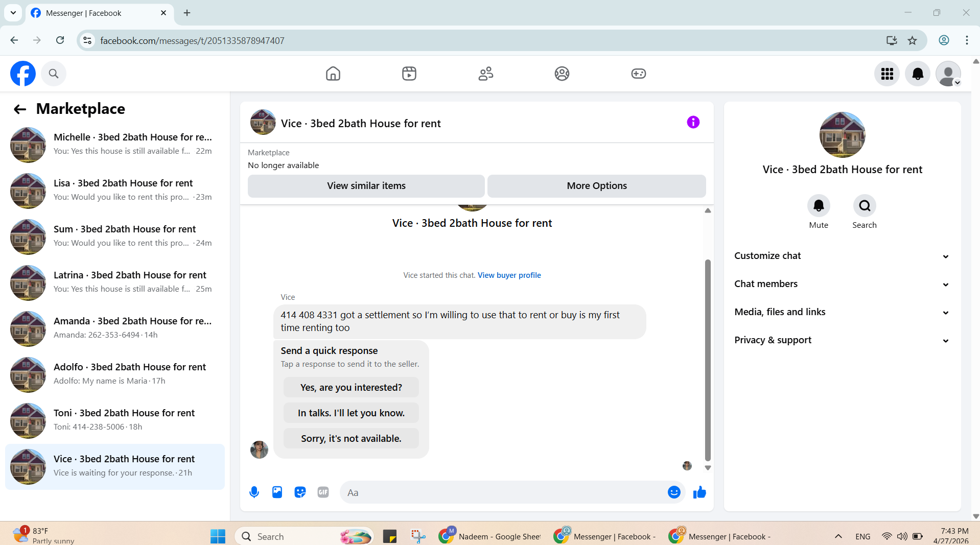Attach a photo file to message
The image size is (980, 545).
[277, 492]
